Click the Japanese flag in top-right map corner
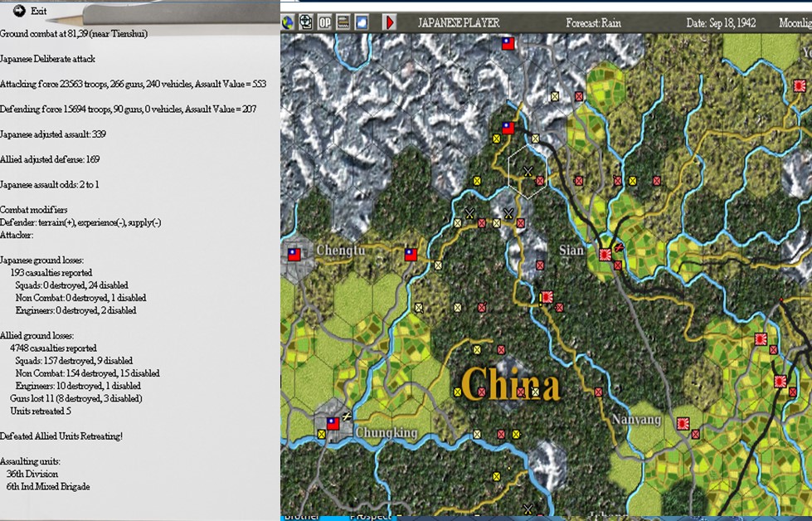Image resolution: width=812 pixels, height=521 pixels. (x=800, y=85)
